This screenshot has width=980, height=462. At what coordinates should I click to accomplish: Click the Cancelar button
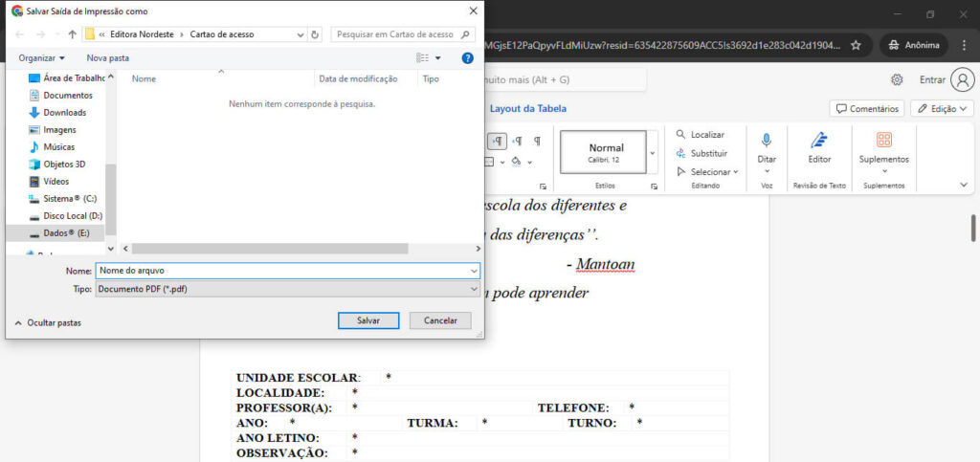(x=440, y=320)
